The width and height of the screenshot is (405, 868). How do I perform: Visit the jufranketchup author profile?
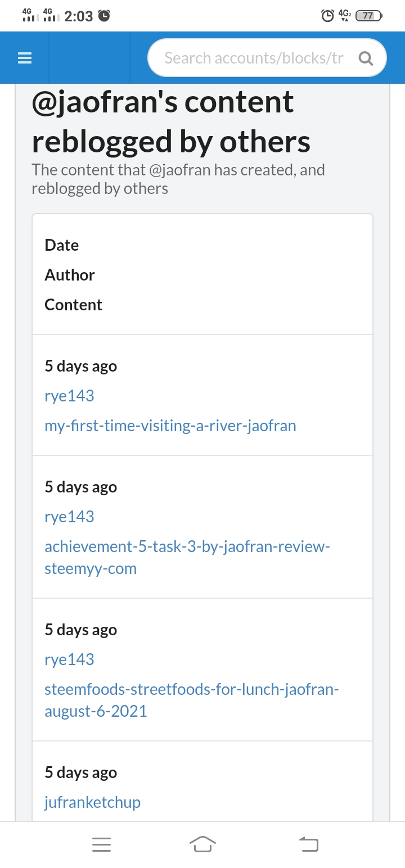click(92, 802)
